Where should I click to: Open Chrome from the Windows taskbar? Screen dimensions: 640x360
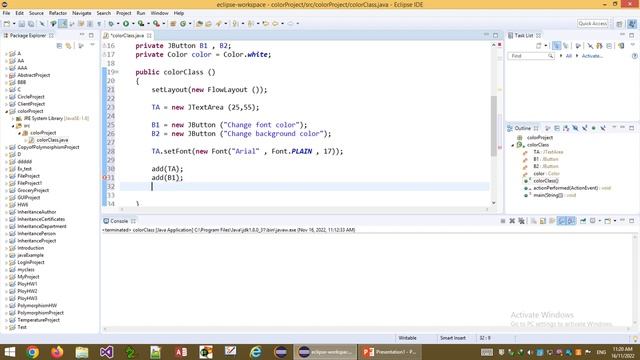[33, 352]
